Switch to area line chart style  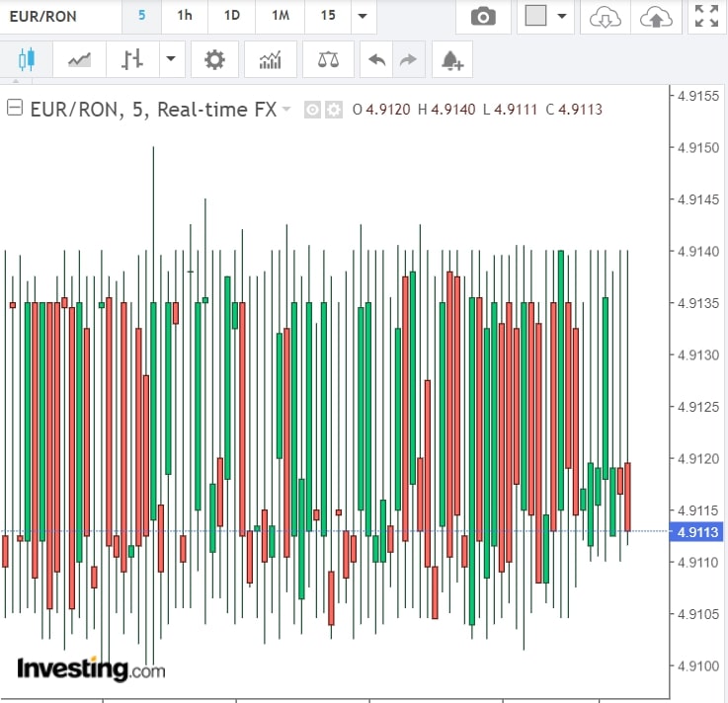[x=79, y=60]
